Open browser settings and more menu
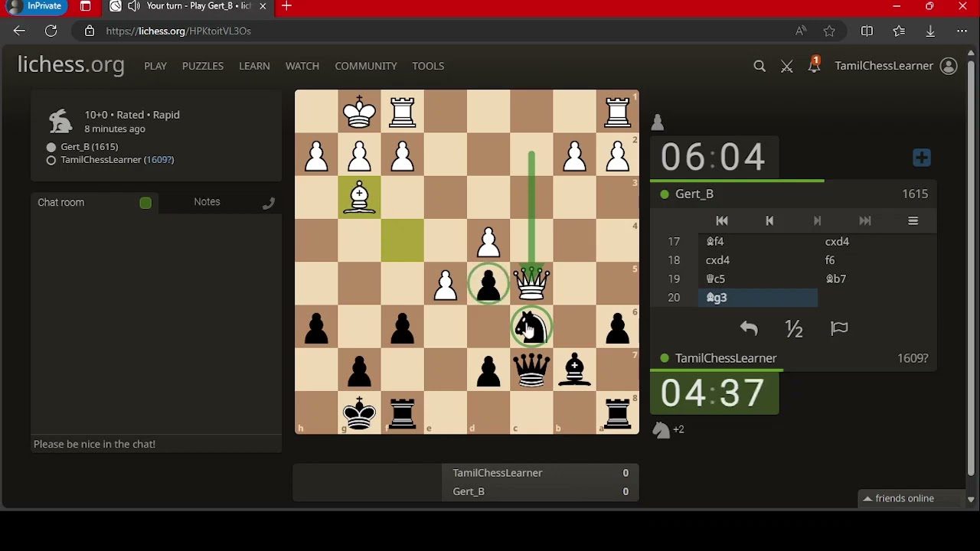The height and width of the screenshot is (551, 980). [x=962, y=31]
